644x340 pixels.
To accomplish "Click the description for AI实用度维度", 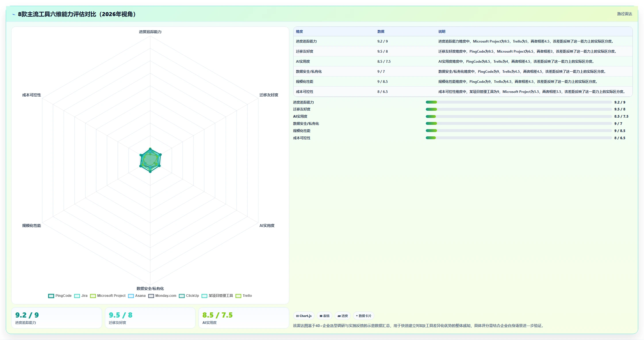I will pos(517,62).
